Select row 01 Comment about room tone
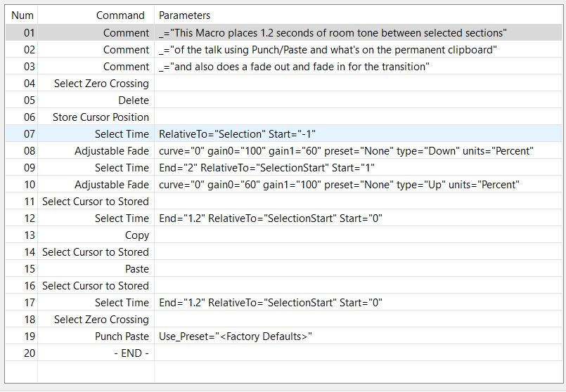Image resolution: width=566 pixels, height=392 pixels. [x=284, y=33]
